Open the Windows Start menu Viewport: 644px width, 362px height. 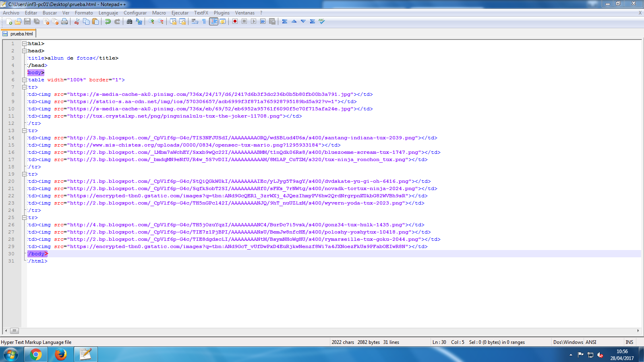point(11,355)
